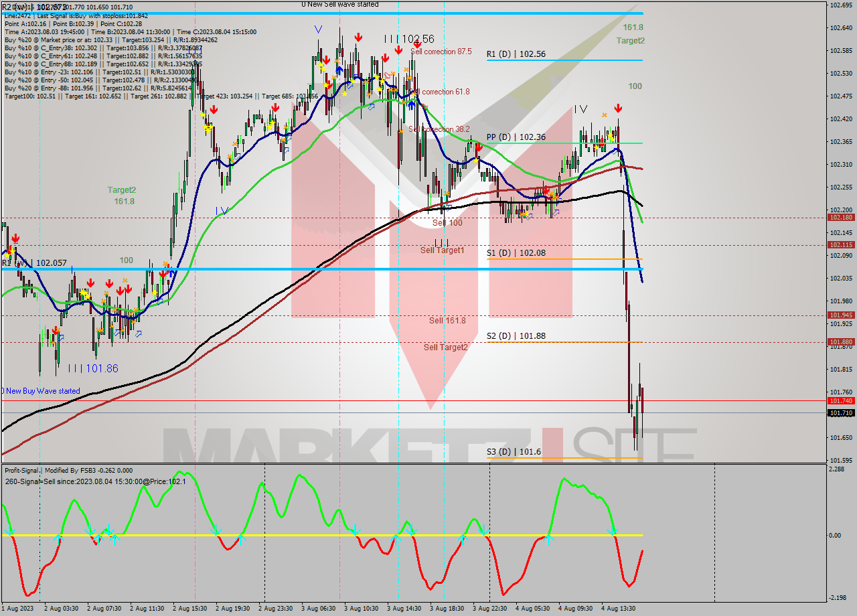The image size is (857, 616).
Task: Click the S3 (D) | 101.6 support label
Action: [514, 452]
